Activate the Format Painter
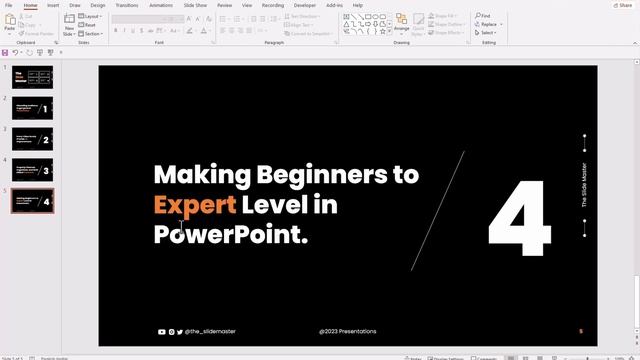 [36, 33]
